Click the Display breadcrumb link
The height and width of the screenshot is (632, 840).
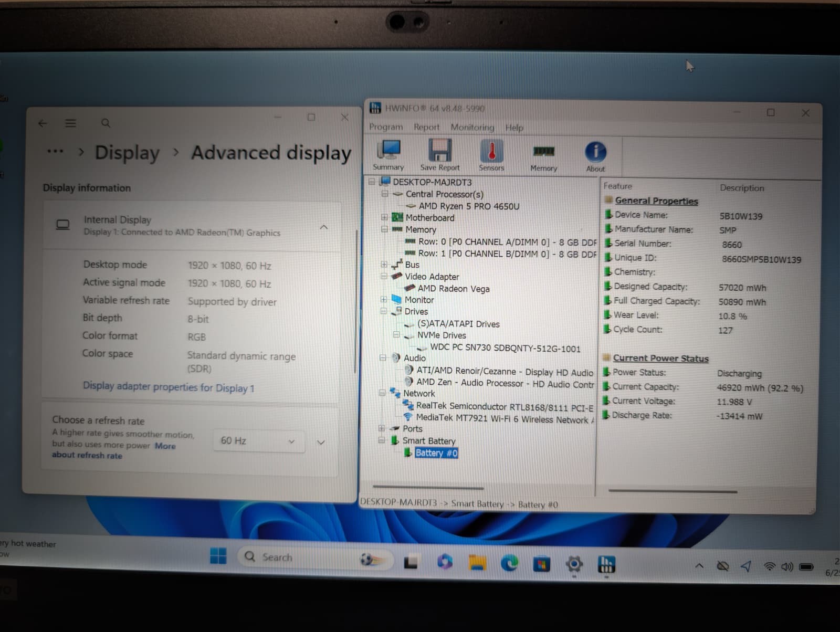(x=127, y=153)
